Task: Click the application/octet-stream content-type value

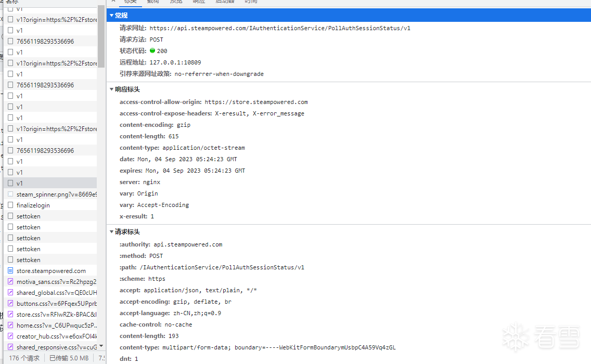Action: (x=203, y=148)
